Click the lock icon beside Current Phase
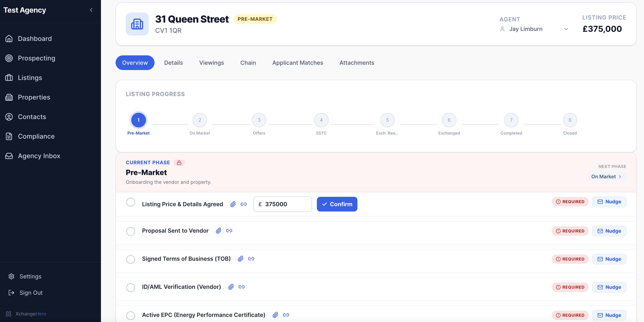 click(179, 162)
